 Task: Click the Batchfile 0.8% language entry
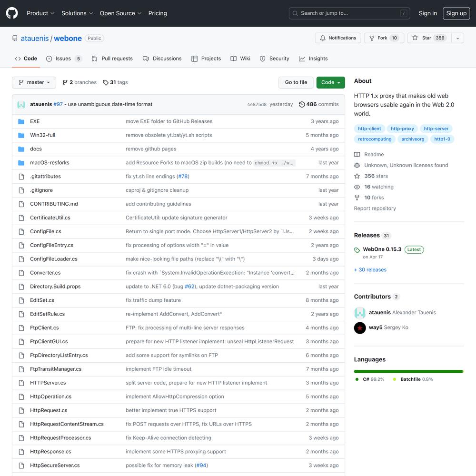[413, 379]
